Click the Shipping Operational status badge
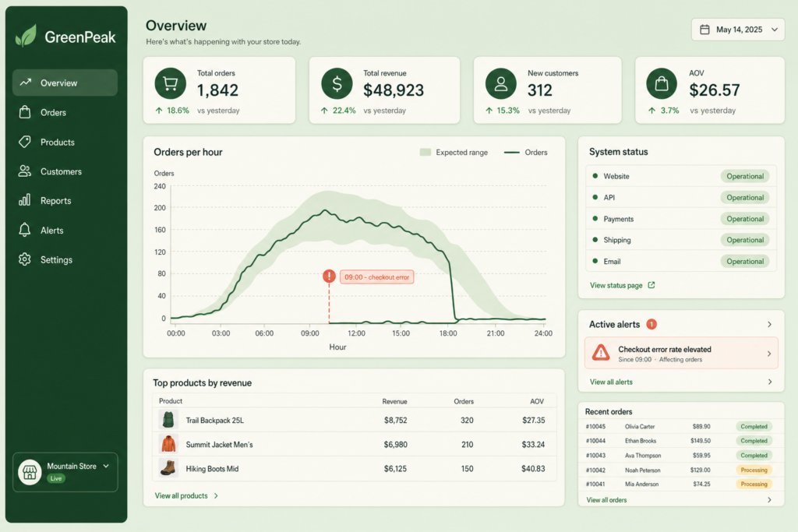Viewport: 798px width, 532px height. 745,240
